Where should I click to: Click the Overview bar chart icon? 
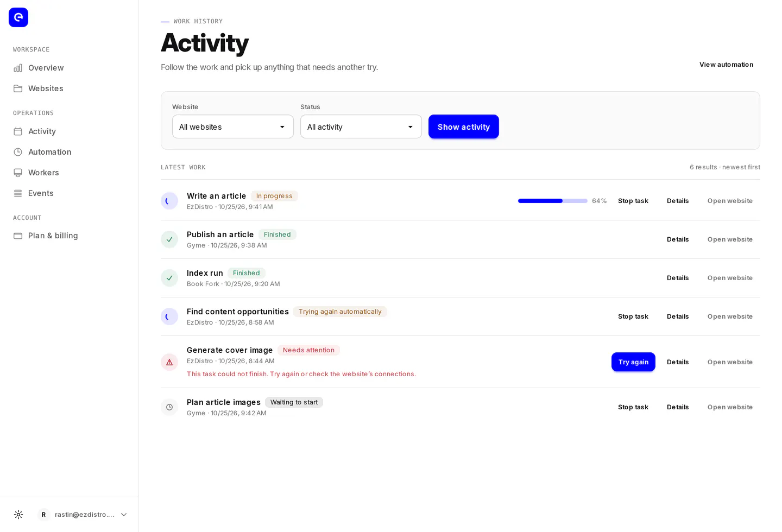[x=18, y=68]
